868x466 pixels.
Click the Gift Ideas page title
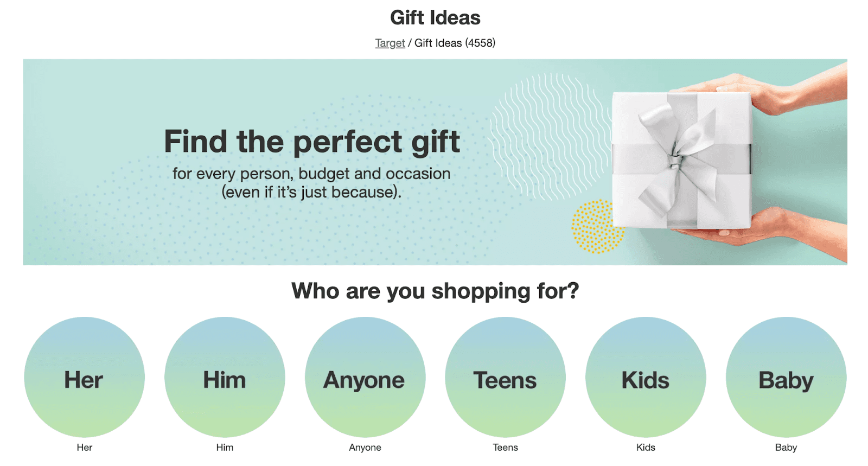[435, 18]
